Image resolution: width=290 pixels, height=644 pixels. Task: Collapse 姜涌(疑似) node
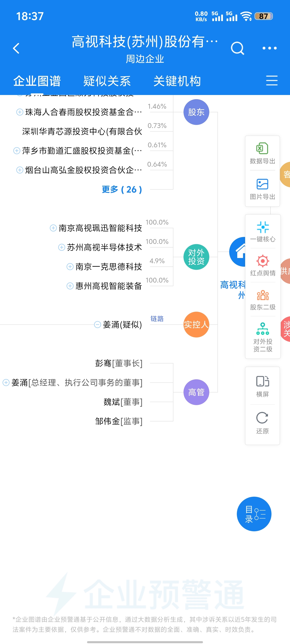[97, 324]
